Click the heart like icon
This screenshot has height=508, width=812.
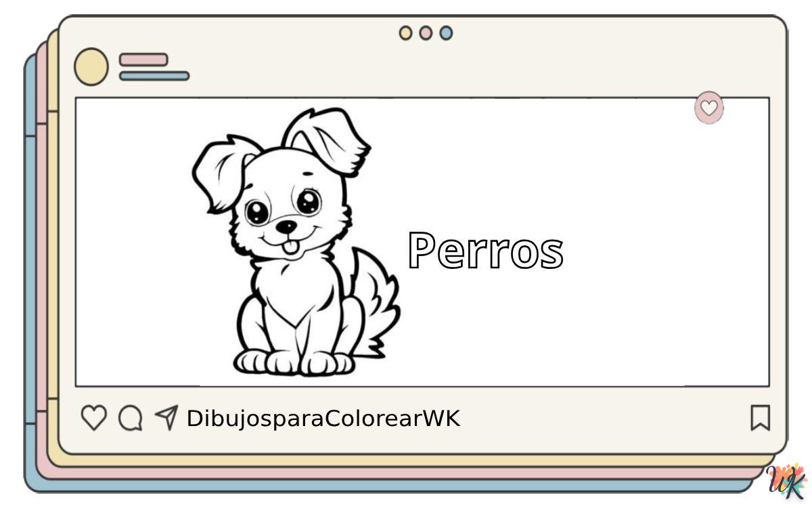(x=93, y=418)
